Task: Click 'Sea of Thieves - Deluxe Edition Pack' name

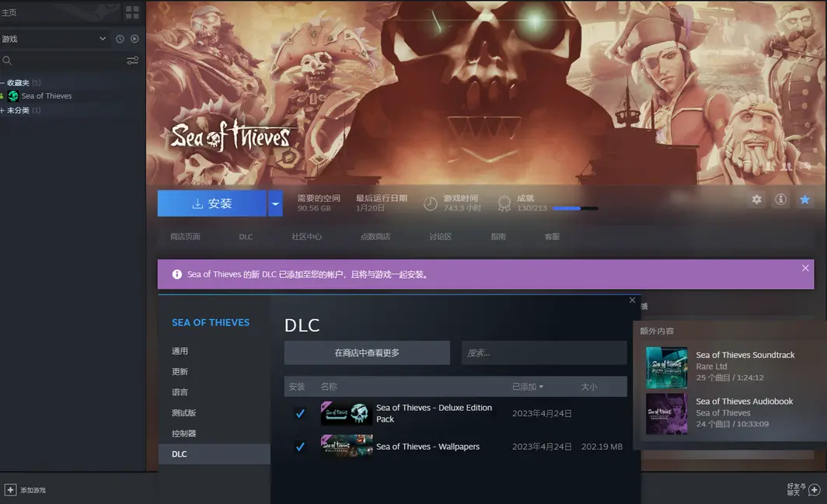Action: tap(434, 413)
